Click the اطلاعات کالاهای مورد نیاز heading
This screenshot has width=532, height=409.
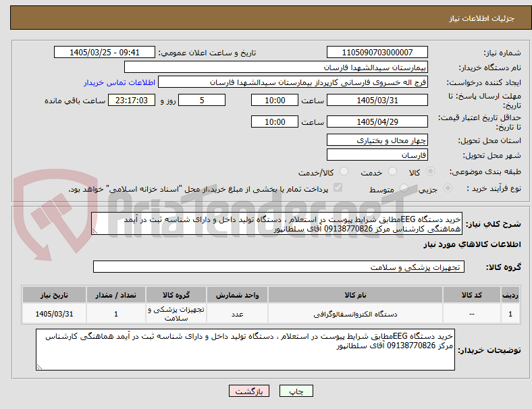coord(472,244)
